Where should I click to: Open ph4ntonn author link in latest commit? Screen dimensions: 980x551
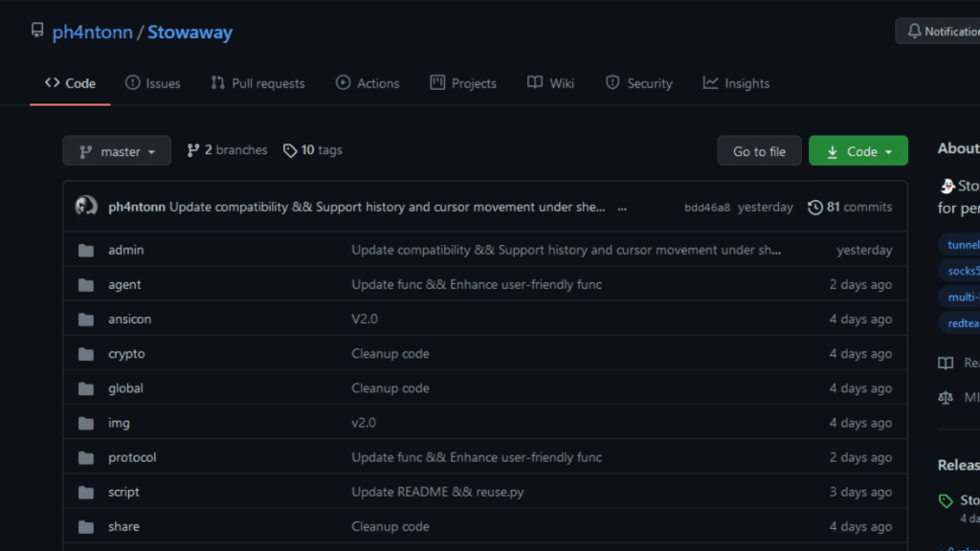click(136, 207)
